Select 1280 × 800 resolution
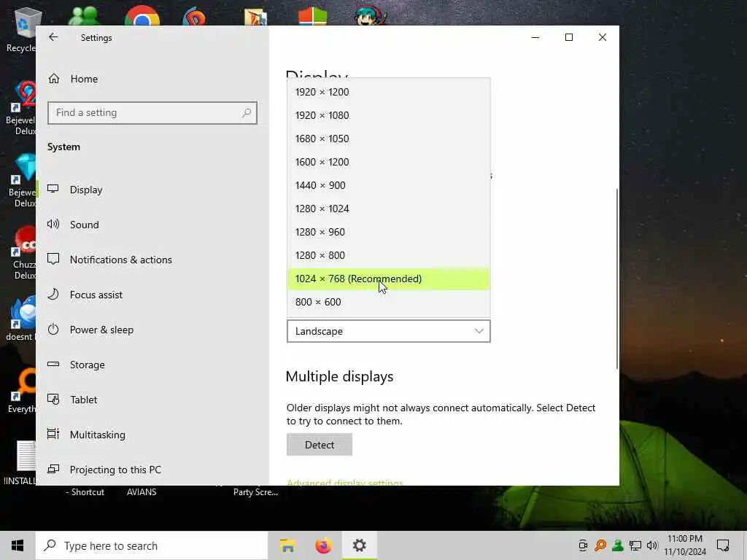Screen dimensions: 747x560 point(388,255)
